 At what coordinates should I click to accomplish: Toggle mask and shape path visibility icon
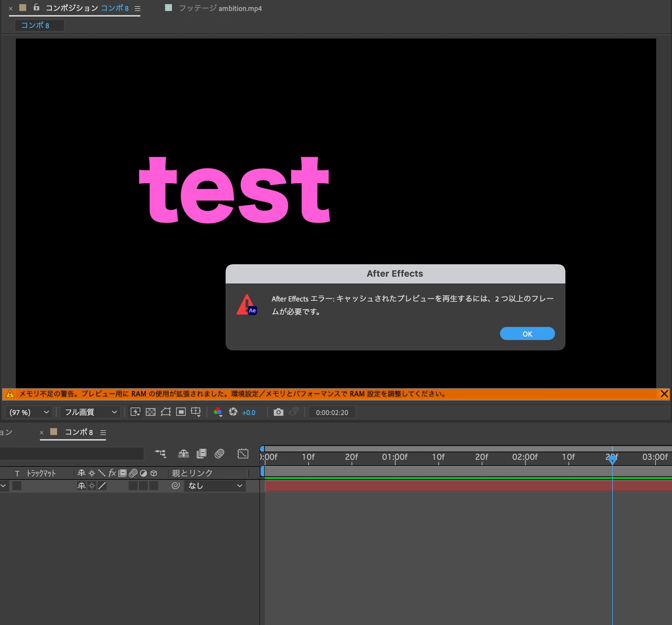tap(166, 412)
